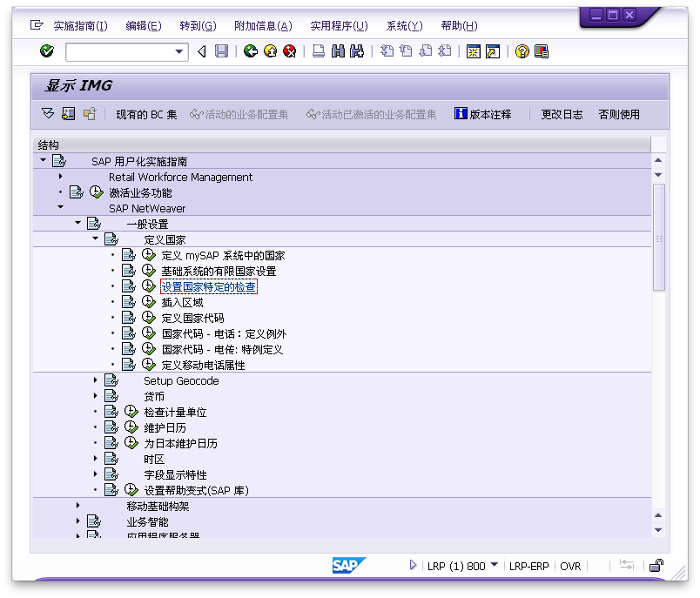The height and width of the screenshot is (598, 700).
Task: Click the 现有的 BC 集 button
Action: (x=146, y=115)
